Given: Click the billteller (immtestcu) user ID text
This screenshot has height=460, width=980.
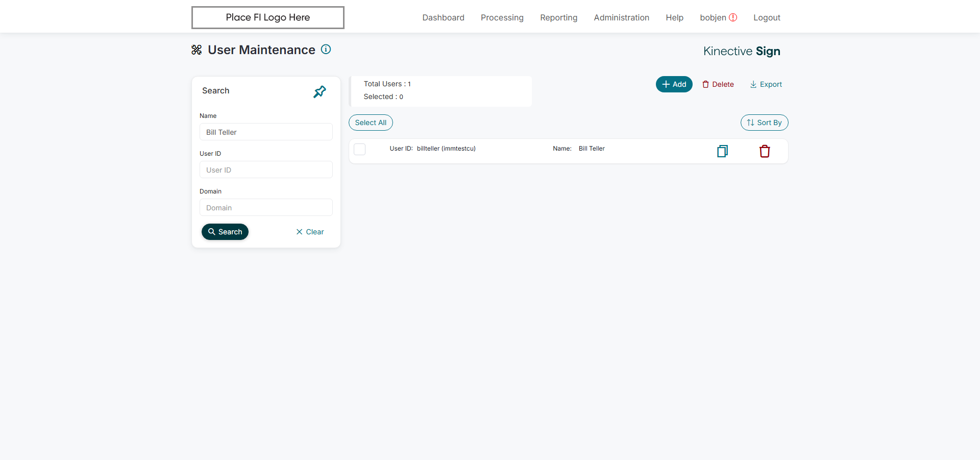Looking at the screenshot, I should coord(446,149).
